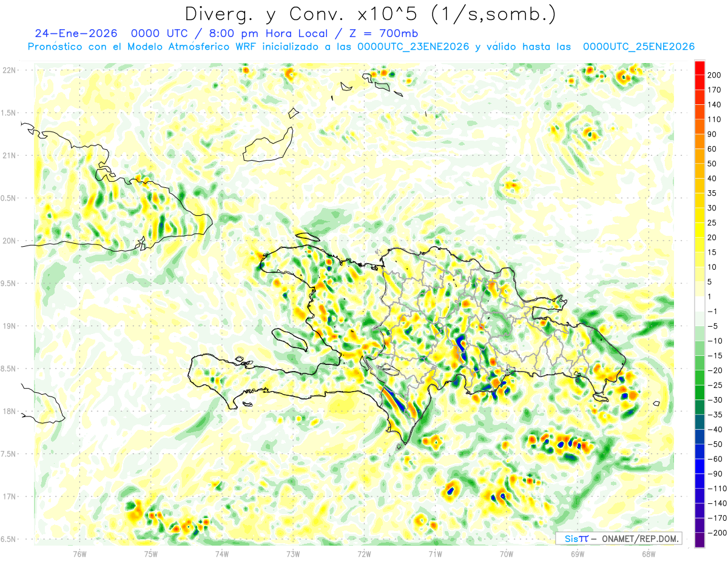The height and width of the screenshot is (562, 728).
Task: Select the '21N' latitude label
Action: [8, 155]
